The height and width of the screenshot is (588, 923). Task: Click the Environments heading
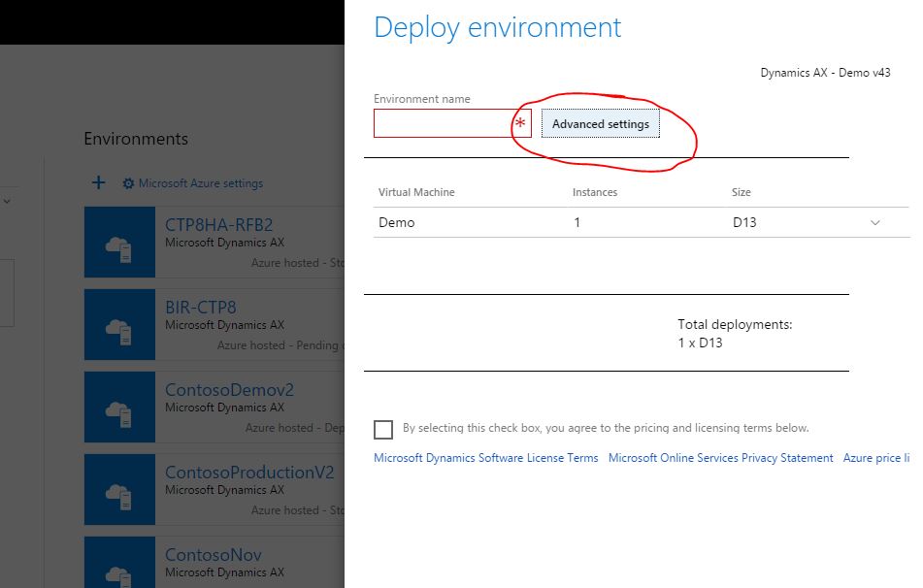136,139
